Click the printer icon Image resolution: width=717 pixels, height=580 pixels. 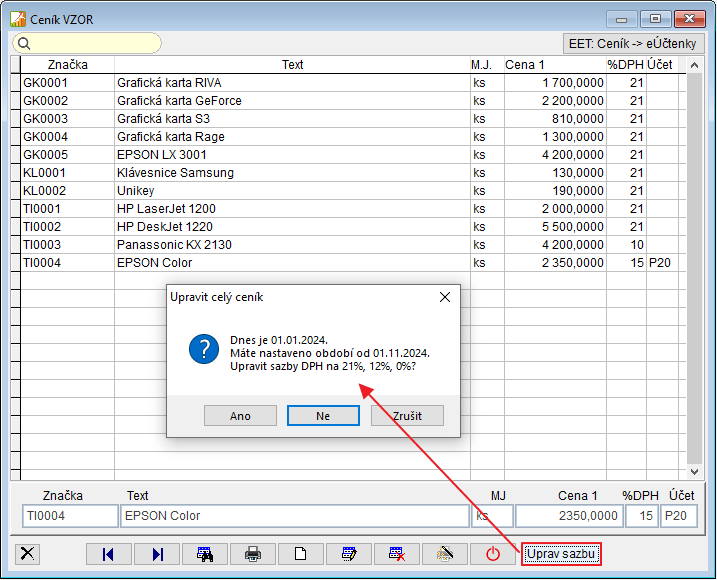tap(253, 554)
